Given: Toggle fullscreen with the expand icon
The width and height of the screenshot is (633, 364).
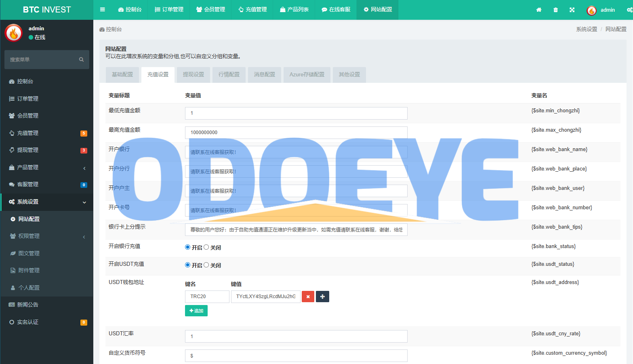Looking at the screenshot, I should click(x=572, y=10).
